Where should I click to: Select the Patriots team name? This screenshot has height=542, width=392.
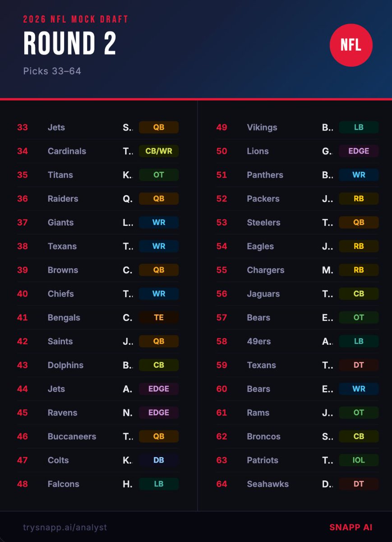(263, 460)
